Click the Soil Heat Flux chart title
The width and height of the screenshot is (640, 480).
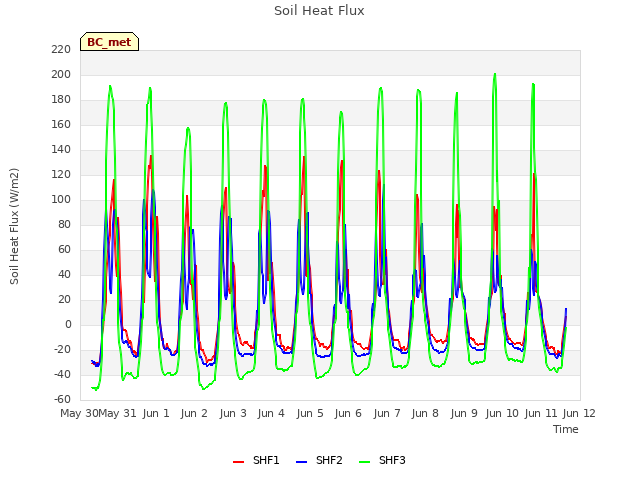[x=319, y=11]
